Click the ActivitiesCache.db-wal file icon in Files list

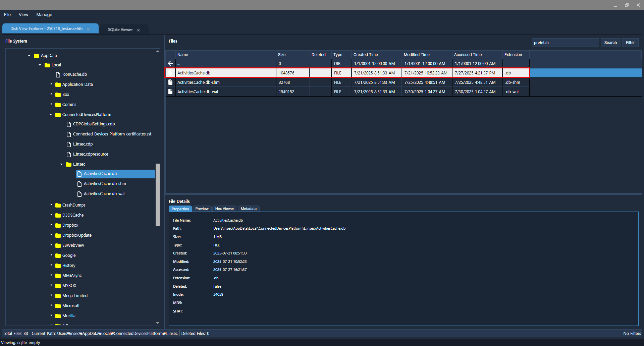point(170,92)
